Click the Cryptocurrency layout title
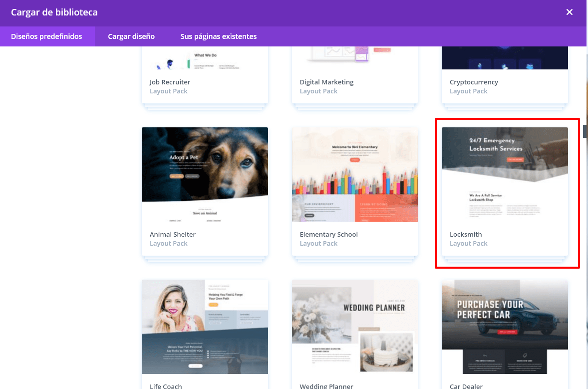 point(474,82)
